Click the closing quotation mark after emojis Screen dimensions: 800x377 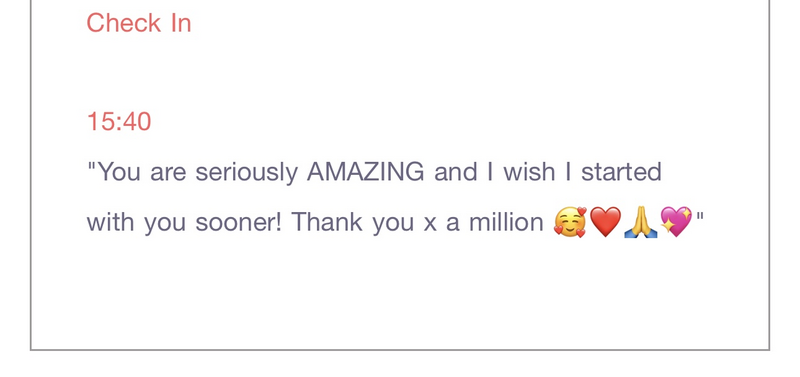click(x=699, y=216)
